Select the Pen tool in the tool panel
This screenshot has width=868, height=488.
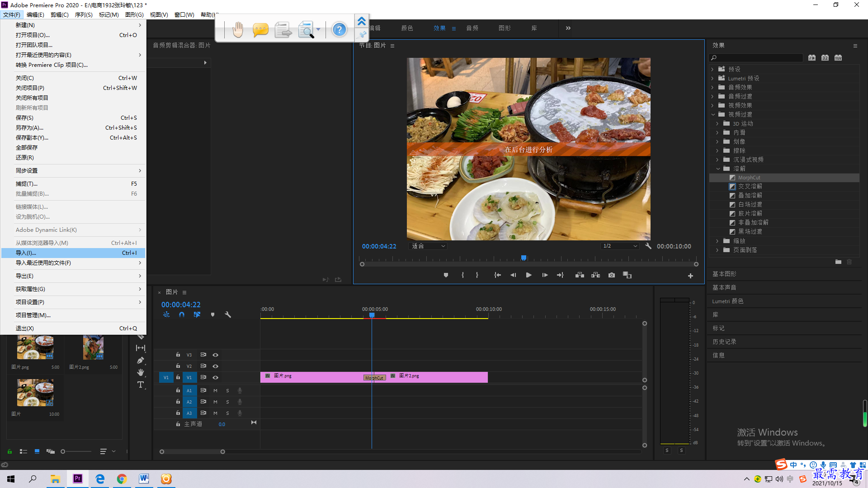(141, 360)
